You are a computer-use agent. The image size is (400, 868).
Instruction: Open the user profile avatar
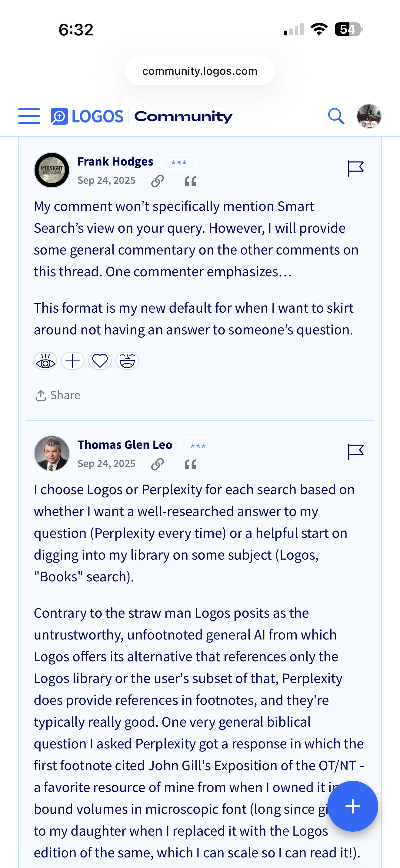(369, 116)
